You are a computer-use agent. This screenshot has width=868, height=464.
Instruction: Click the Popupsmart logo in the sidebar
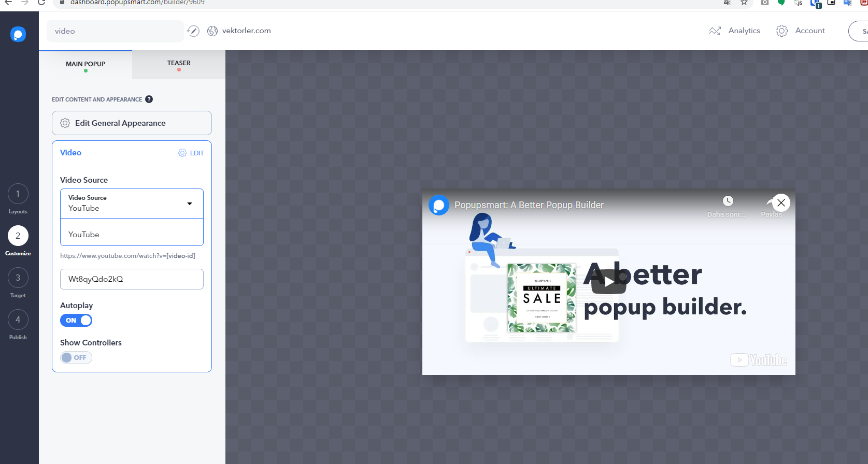tap(18, 34)
